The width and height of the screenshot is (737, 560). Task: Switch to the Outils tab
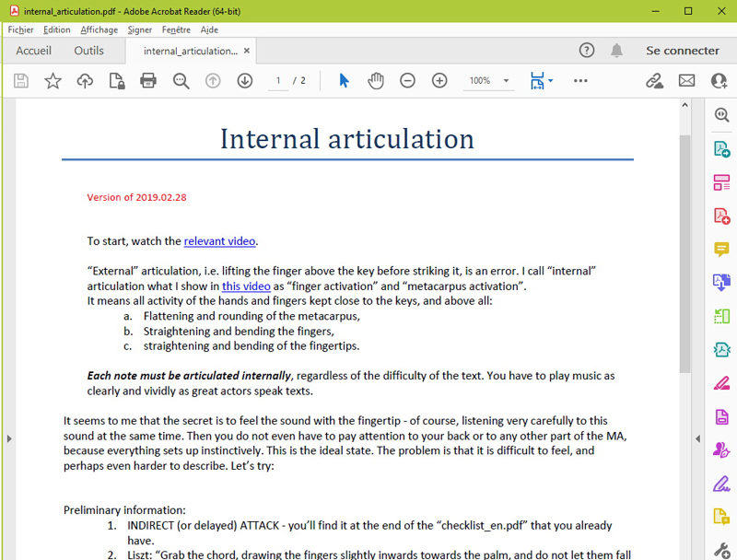[x=89, y=51]
